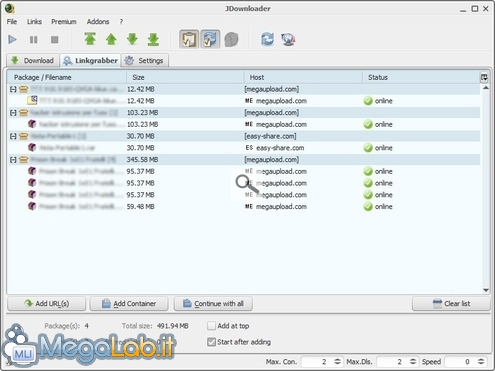Image resolution: width=495 pixels, height=371 pixels.
Task: Click the JDownloader application icon in title bar
Action: [10, 8]
